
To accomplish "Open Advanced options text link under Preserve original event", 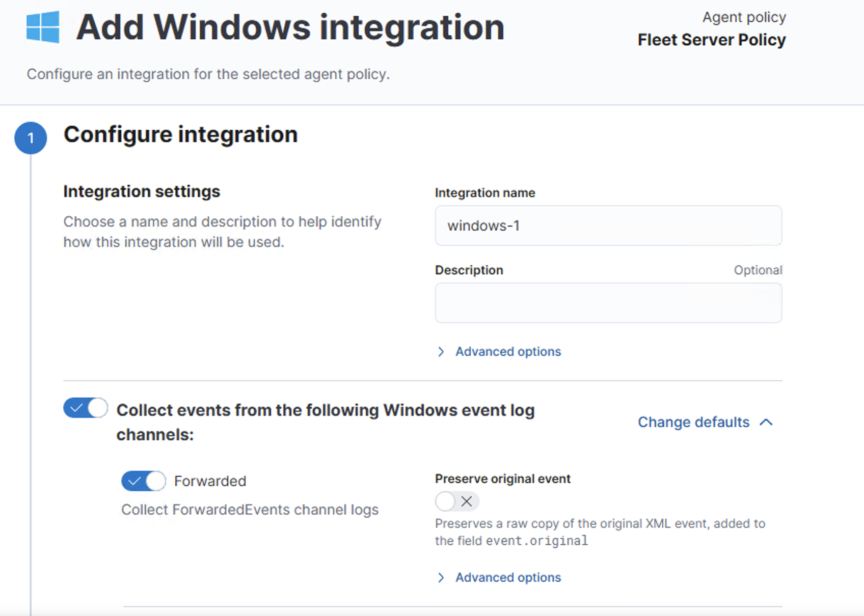I will pyautogui.click(x=508, y=578).
